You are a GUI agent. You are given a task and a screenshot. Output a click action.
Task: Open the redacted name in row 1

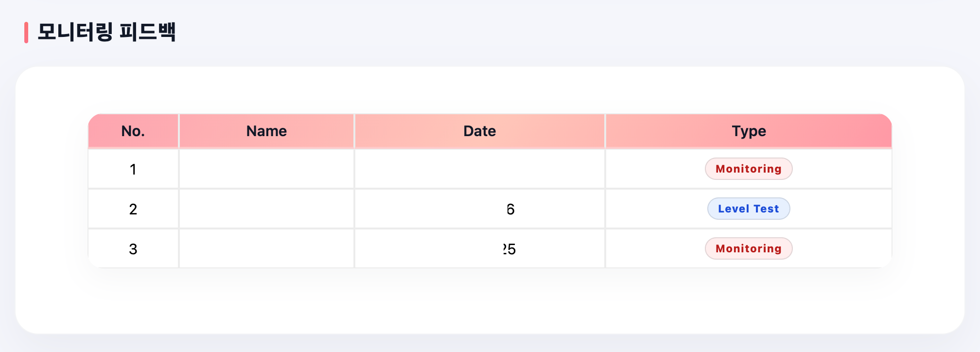268,168
